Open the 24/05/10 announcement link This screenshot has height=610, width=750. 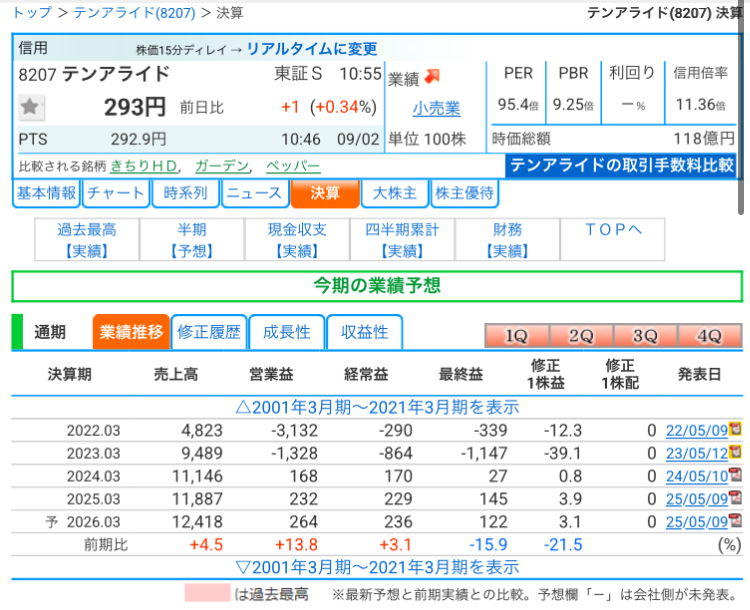pos(697,477)
